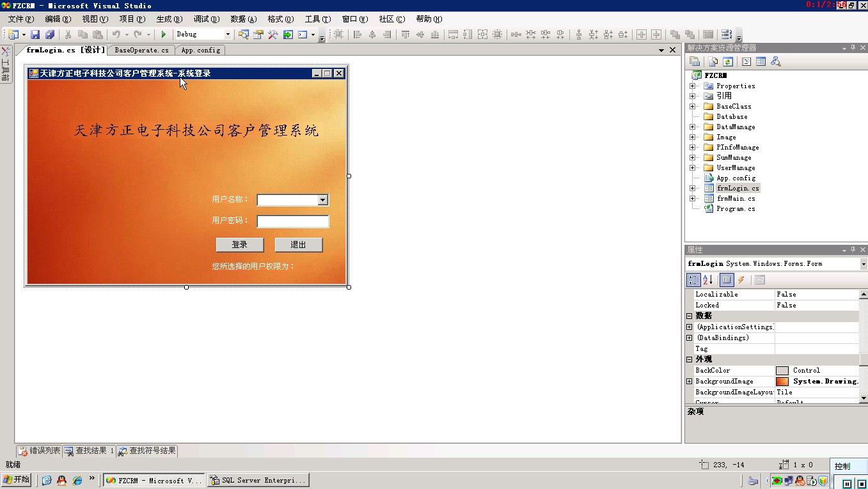Click the Align Lefts layout icon
The width and height of the screenshot is (868, 489).
(358, 35)
